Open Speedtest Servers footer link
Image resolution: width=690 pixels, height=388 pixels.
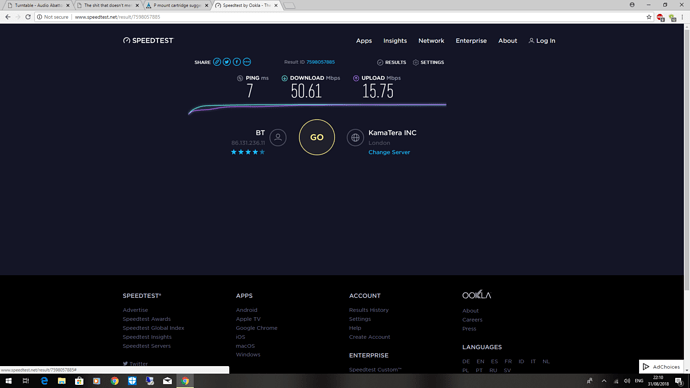(147, 346)
